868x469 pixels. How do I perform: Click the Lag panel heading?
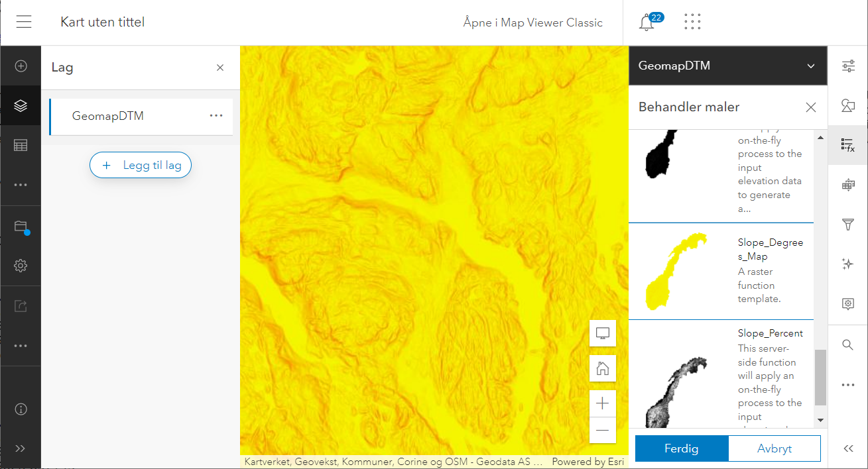pos(62,68)
